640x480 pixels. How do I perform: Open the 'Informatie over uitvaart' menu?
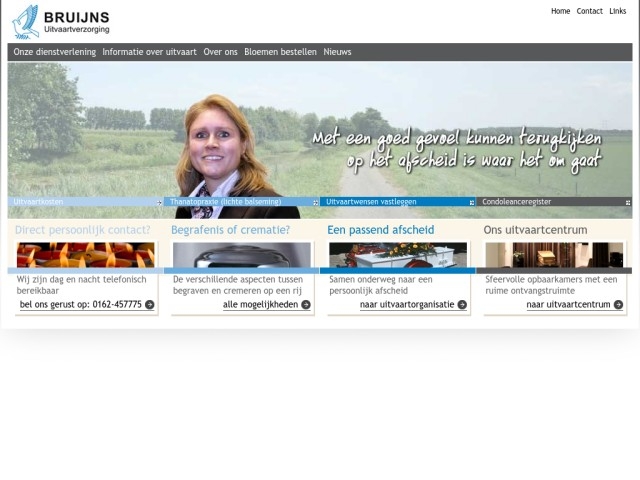[150, 52]
